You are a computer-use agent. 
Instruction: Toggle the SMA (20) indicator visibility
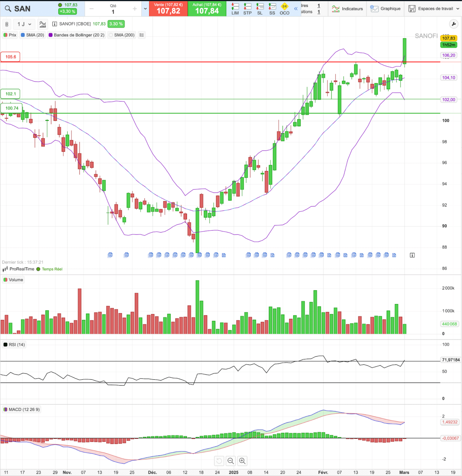pos(32,35)
